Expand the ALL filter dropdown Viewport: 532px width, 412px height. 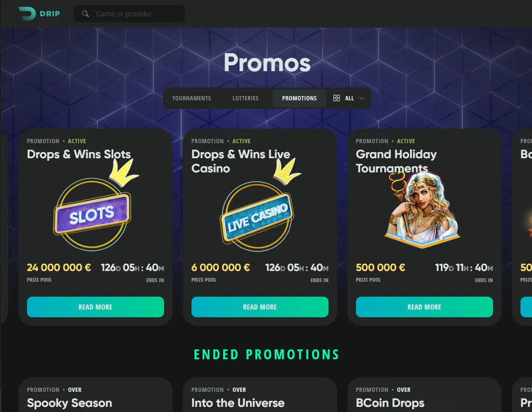pos(349,98)
